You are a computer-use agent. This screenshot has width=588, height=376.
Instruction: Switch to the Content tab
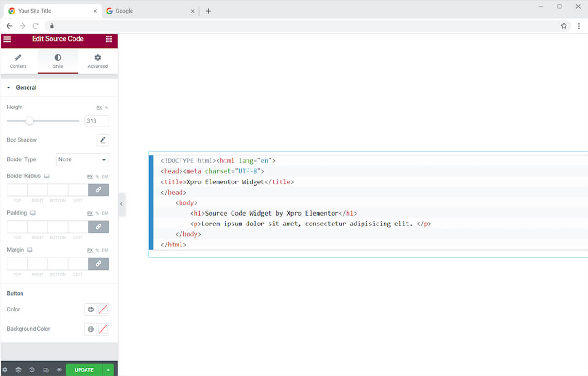pyautogui.click(x=18, y=61)
